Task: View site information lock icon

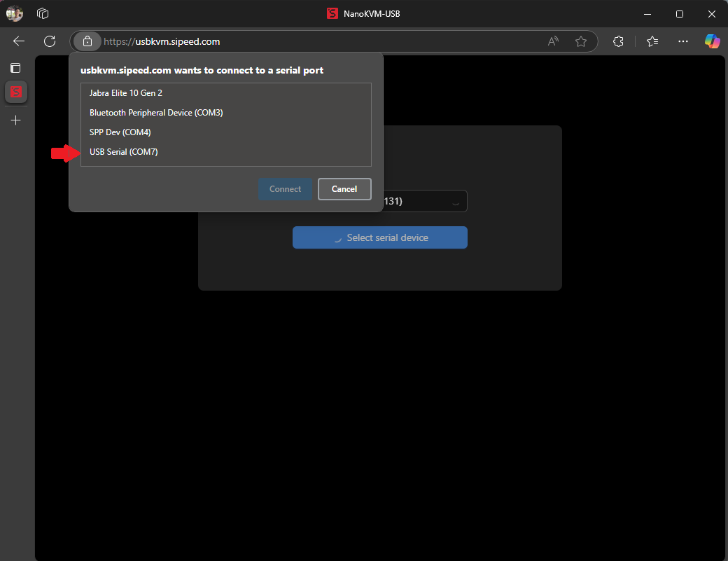Action: (x=87, y=41)
